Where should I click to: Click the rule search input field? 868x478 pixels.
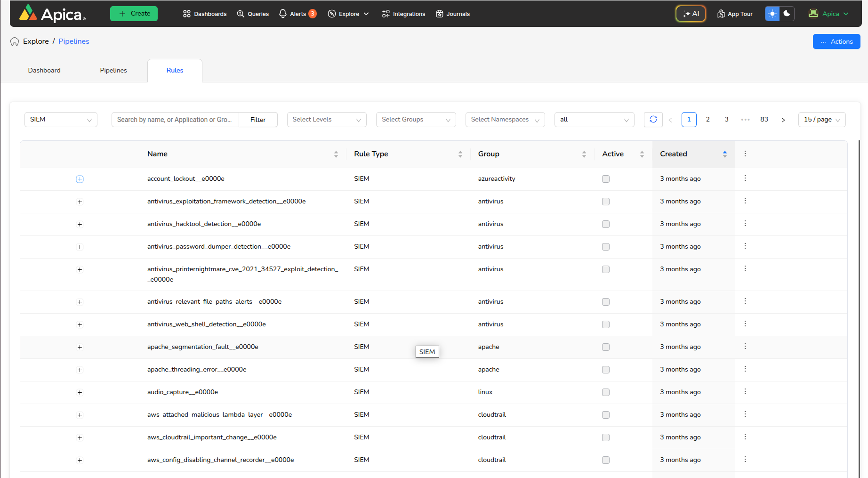(175, 120)
